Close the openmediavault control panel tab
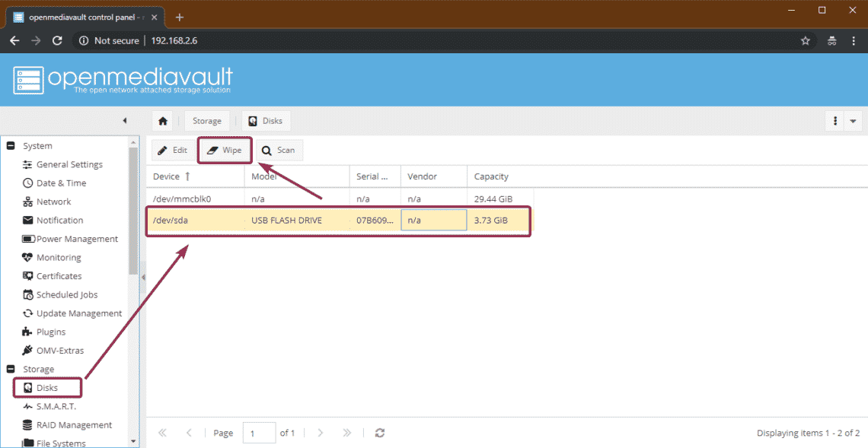This screenshot has width=868, height=448. tap(154, 17)
